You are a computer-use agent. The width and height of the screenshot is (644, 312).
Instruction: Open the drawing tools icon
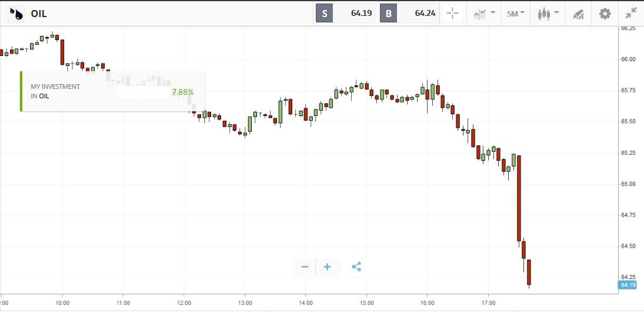click(578, 14)
